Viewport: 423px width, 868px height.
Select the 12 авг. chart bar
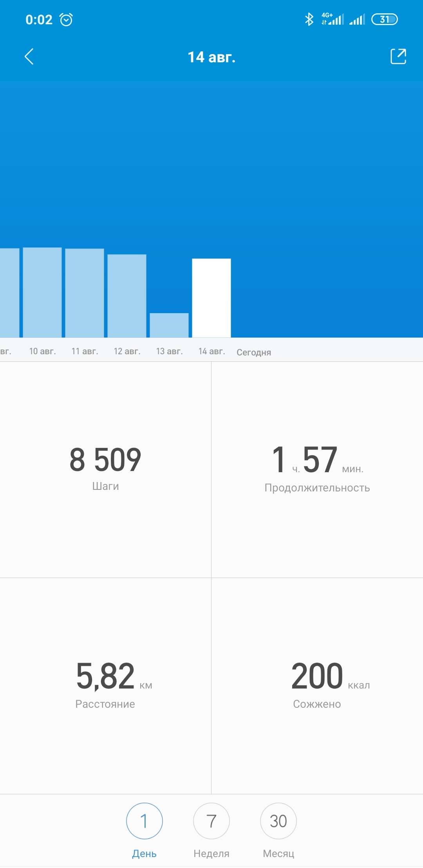click(127, 296)
